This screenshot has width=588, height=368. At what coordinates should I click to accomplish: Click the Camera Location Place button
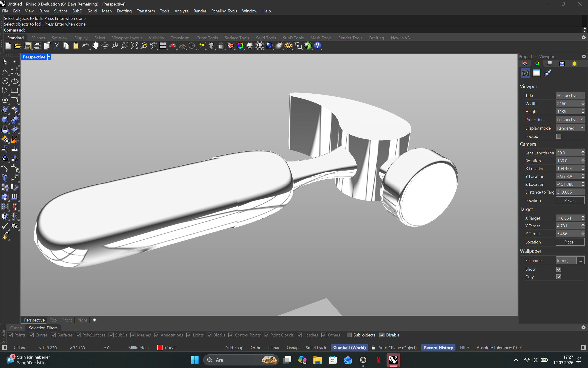point(570,200)
